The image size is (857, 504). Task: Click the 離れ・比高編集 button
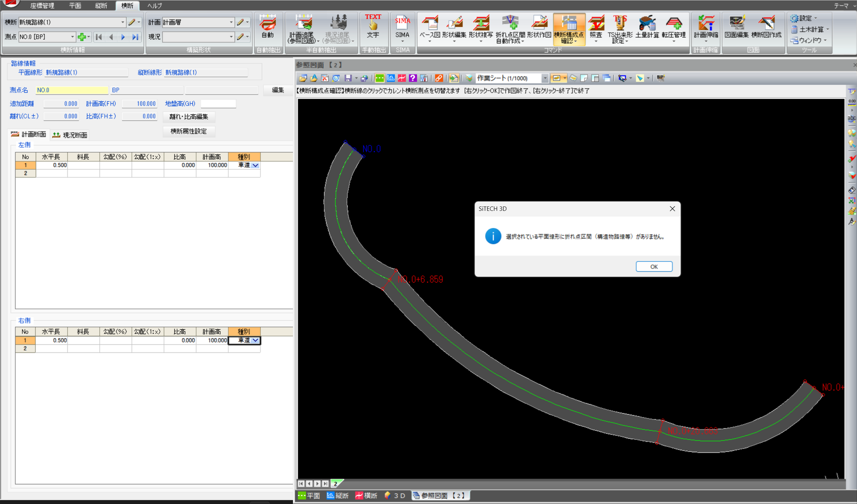[188, 117]
